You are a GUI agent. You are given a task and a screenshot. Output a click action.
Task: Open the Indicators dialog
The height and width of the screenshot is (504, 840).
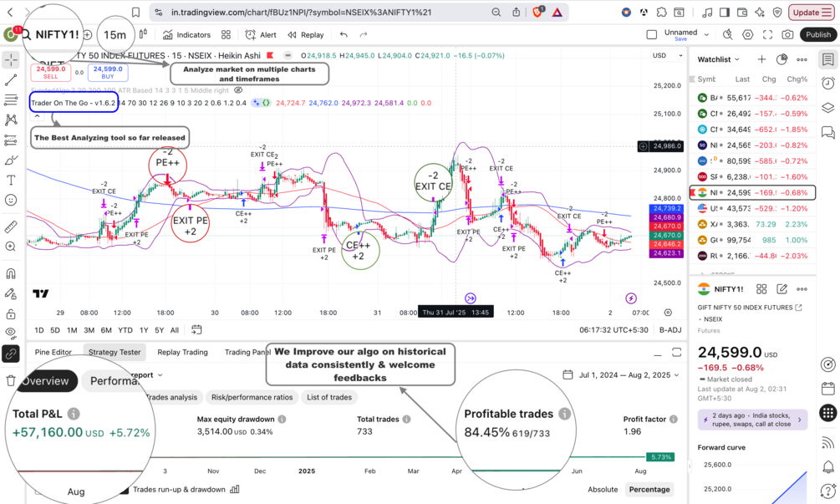click(186, 35)
